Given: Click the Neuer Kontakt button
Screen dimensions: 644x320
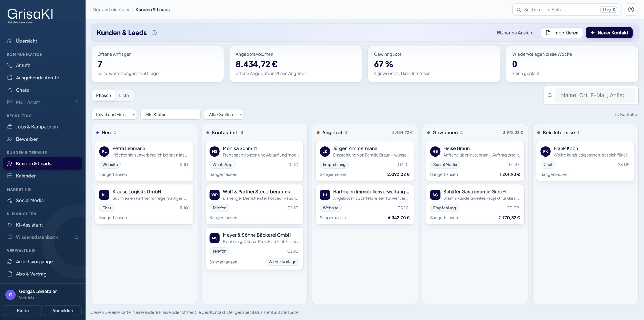Looking at the screenshot, I should [609, 32].
